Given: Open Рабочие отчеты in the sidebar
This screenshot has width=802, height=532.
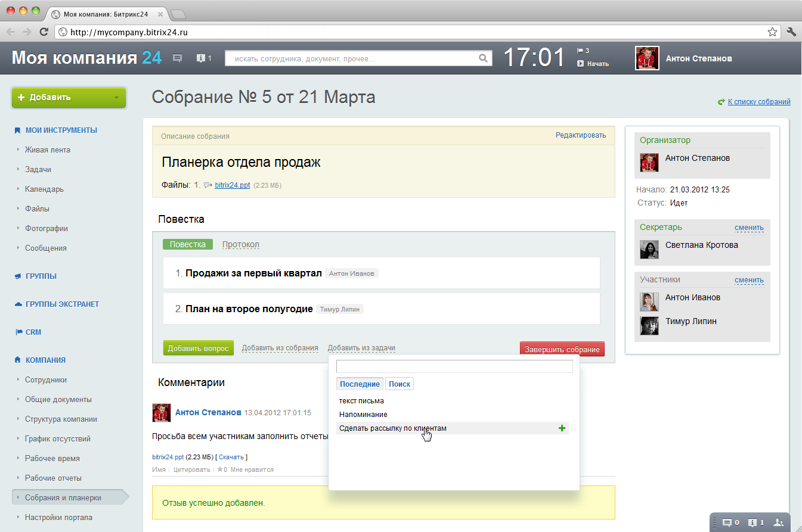Looking at the screenshot, I should click(x=53, y=478).
